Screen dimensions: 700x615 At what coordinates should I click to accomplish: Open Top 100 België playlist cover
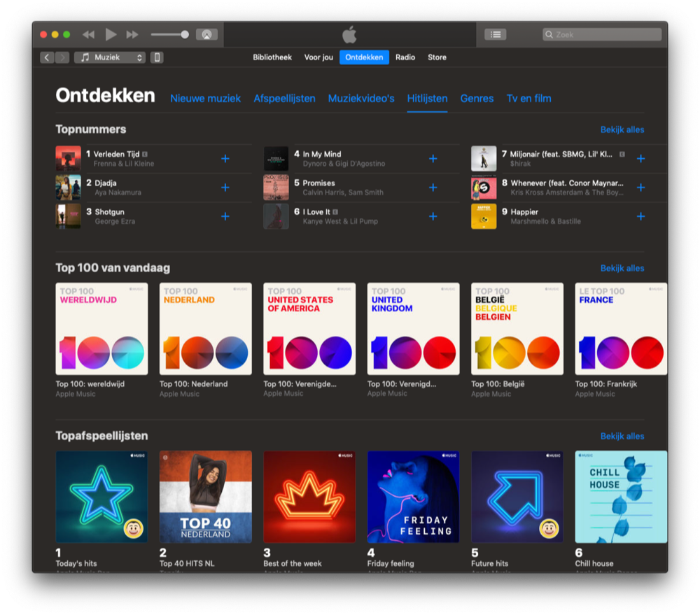coord(517,329)
